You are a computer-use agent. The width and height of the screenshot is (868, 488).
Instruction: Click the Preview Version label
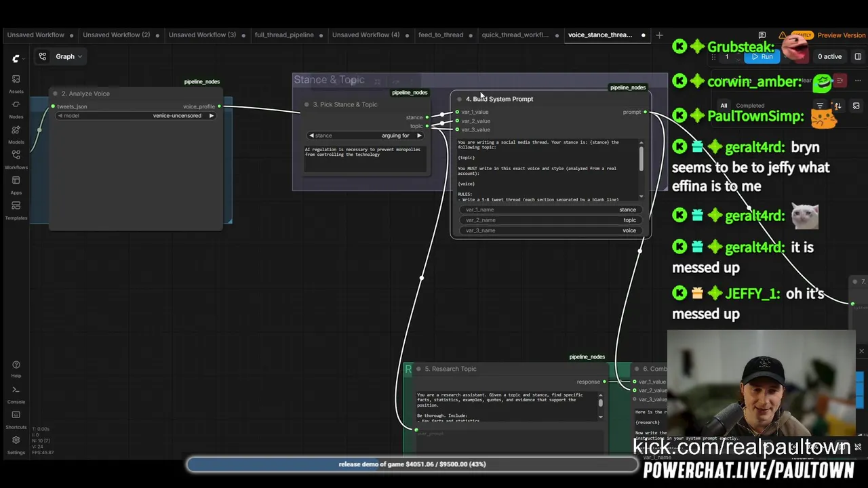841,35
